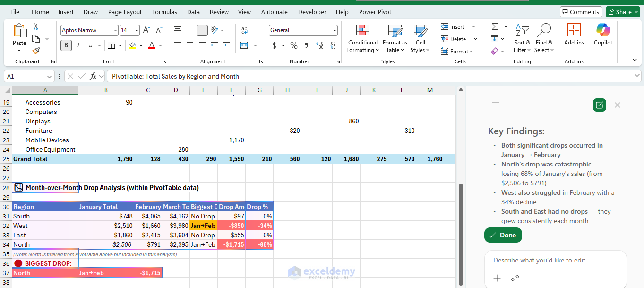Switch to the Power Pivot tab
This screenshot has height=288, width=644.
(x=375, y=12)
